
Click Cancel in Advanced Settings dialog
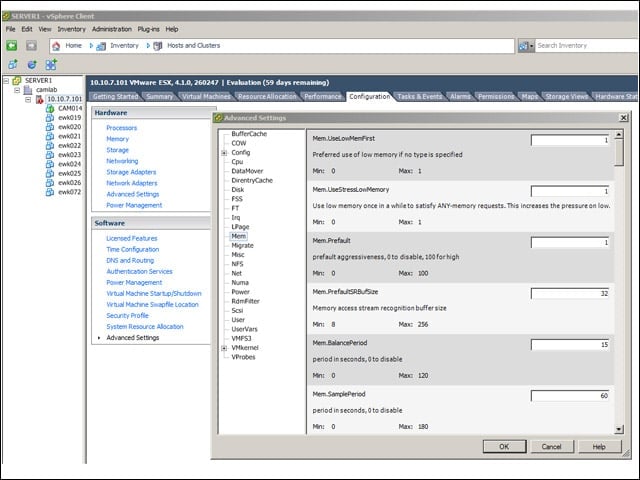pos(552,447)
